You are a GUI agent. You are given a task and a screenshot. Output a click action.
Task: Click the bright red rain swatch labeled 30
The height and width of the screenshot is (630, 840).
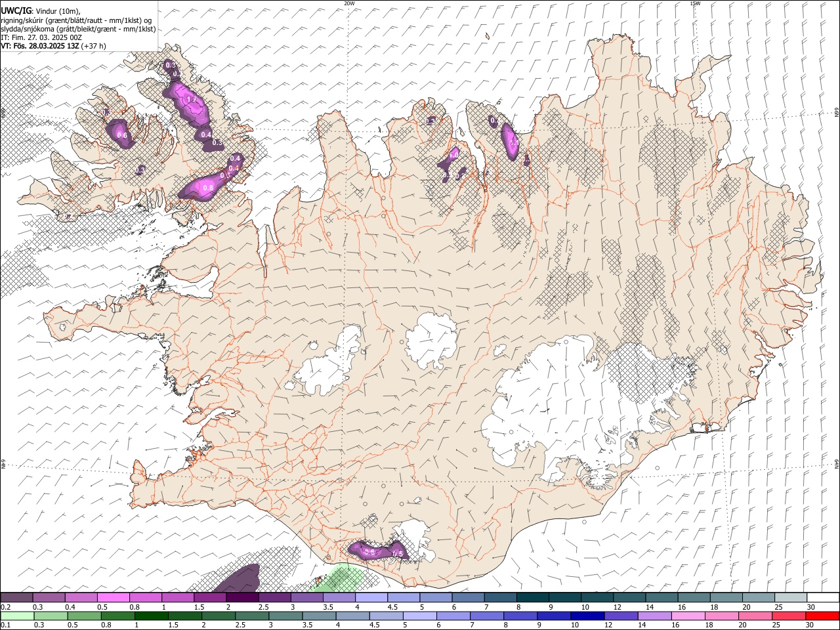823,616
